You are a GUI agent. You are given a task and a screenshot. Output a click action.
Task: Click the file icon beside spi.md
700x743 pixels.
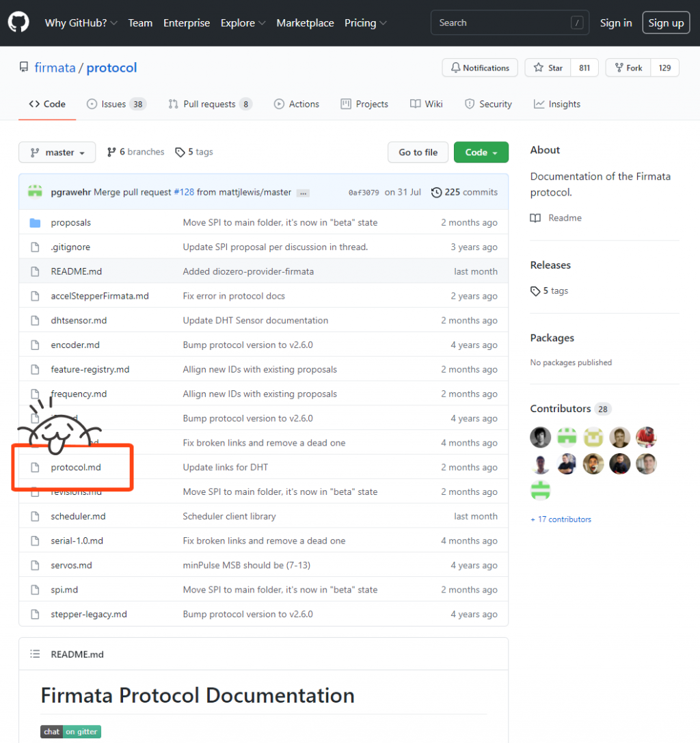pos(35,590)
